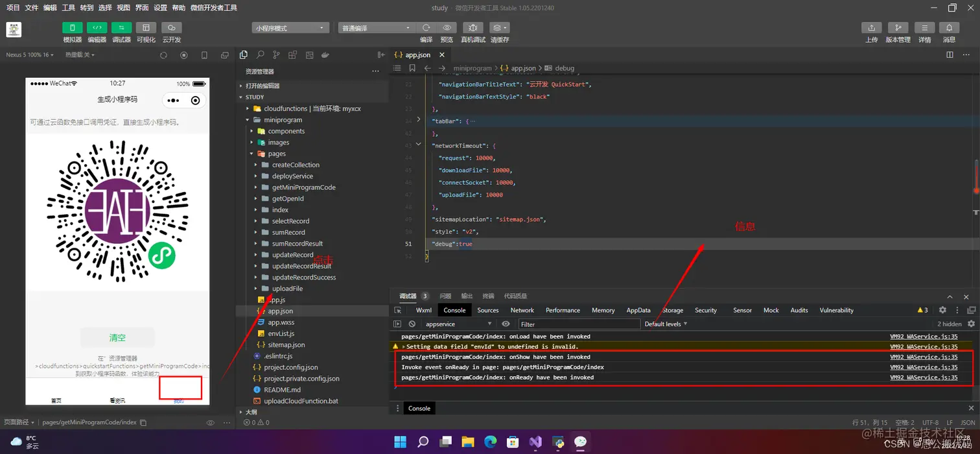Image resolution: width=980 pixels, height=454 pixels.
Task: Open the Default levels dropdown
Action: 666,324
